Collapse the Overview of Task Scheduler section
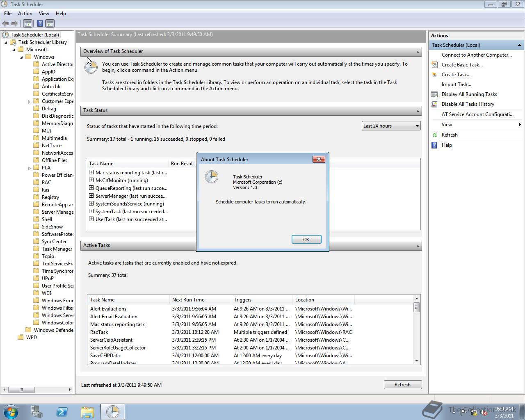This screenshot has width=525, height=420. (x=418, y=52)
